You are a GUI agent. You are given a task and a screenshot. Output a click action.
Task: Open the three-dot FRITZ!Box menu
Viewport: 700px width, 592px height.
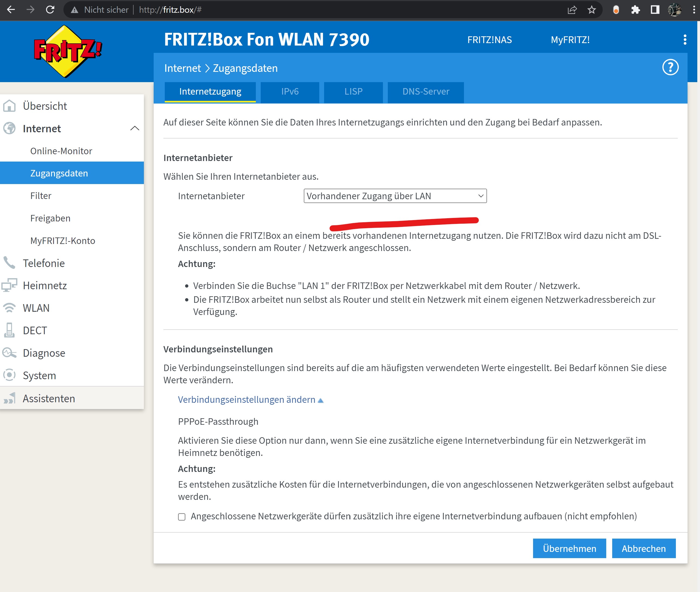[685, 40]
